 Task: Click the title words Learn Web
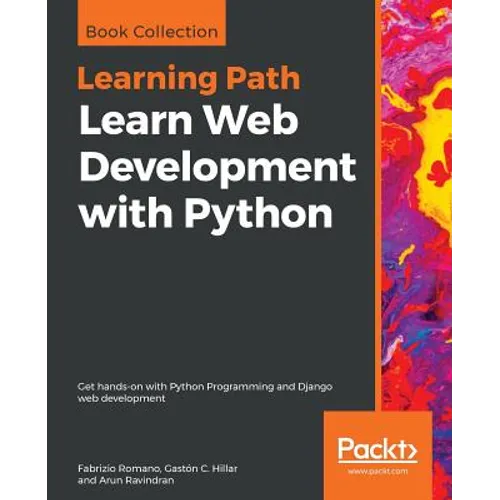pyautogui.click(x=189, y=120)
